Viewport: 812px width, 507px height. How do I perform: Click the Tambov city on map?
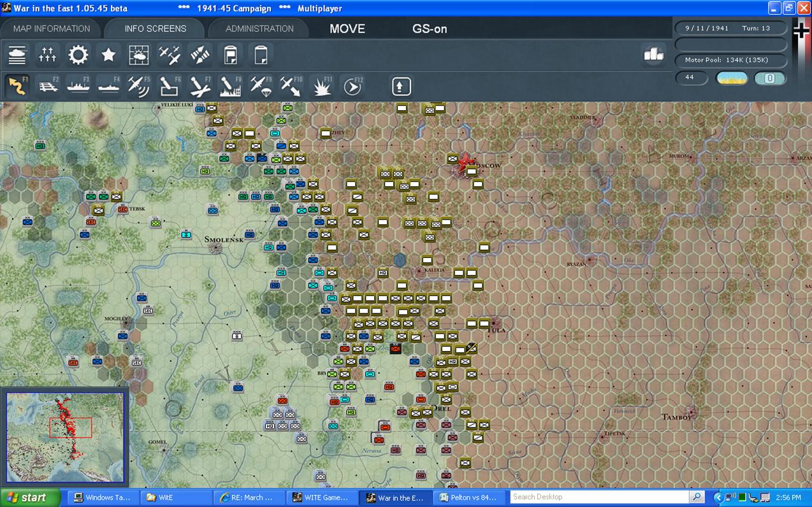676,417
